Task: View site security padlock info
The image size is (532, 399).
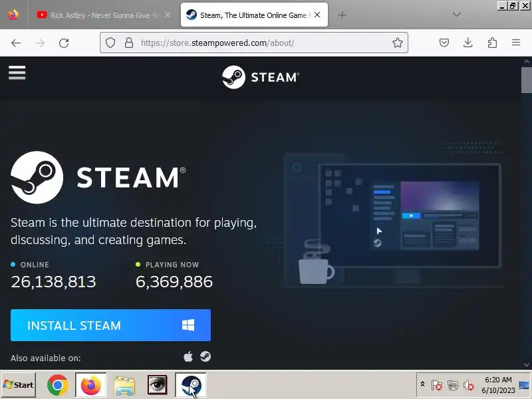Action: pos(129,43)
